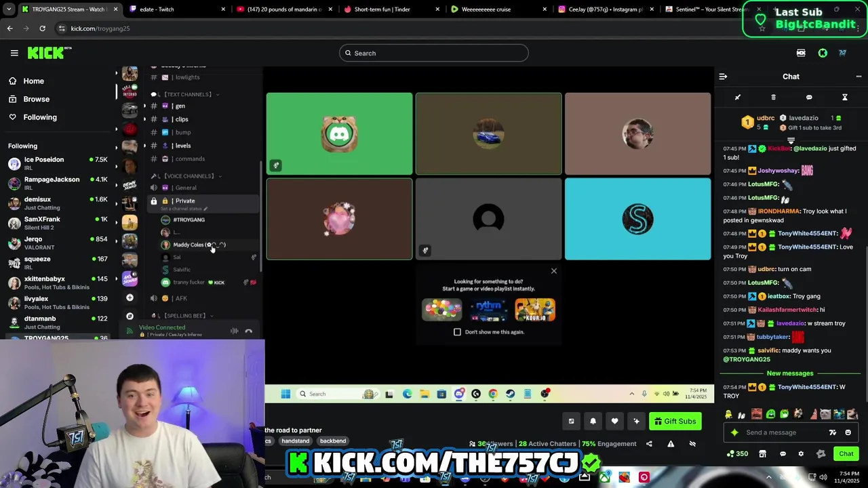This screenshot has width=868, height=488.
Task: Open chat settings gear icon
Action: coord(801,454)
